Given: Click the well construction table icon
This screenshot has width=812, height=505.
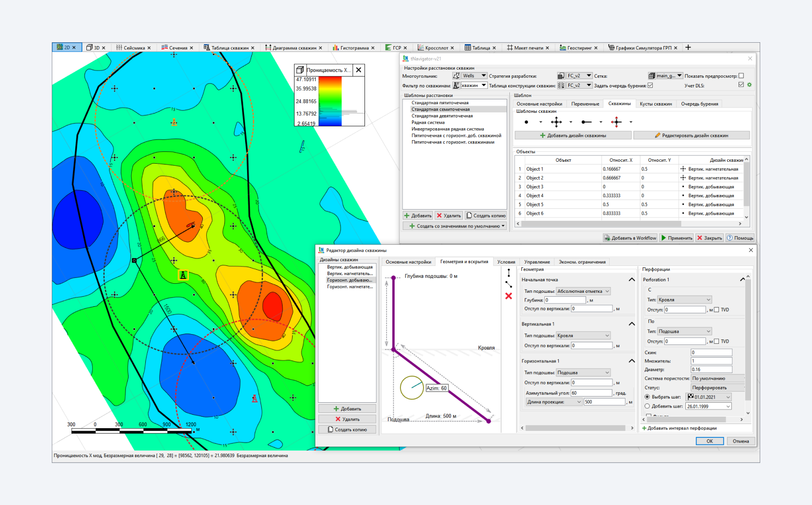Looking at the screenshot, I should pos(561,85).
